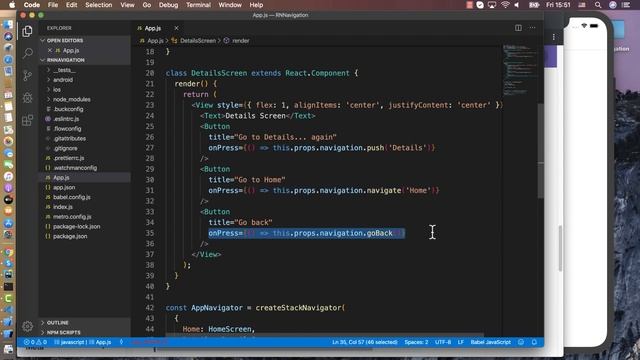This screenshot has height=360, width=640.
Task: Open the Notification Center menu bar icon
Action: 626,5
